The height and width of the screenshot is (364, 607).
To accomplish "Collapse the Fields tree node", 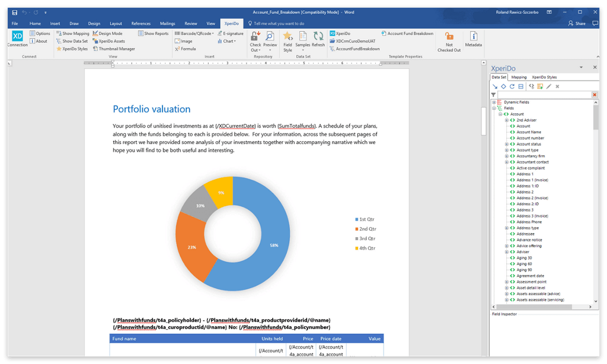I will (x=494, y=108).
